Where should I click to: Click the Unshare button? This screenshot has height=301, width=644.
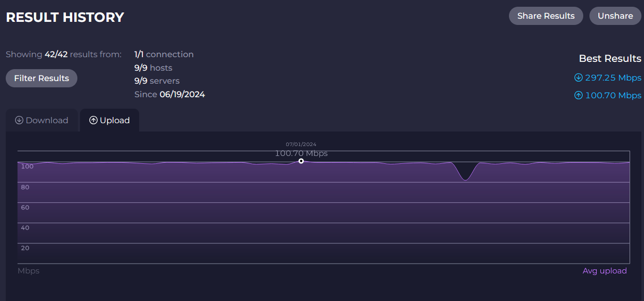click(615, 16)
